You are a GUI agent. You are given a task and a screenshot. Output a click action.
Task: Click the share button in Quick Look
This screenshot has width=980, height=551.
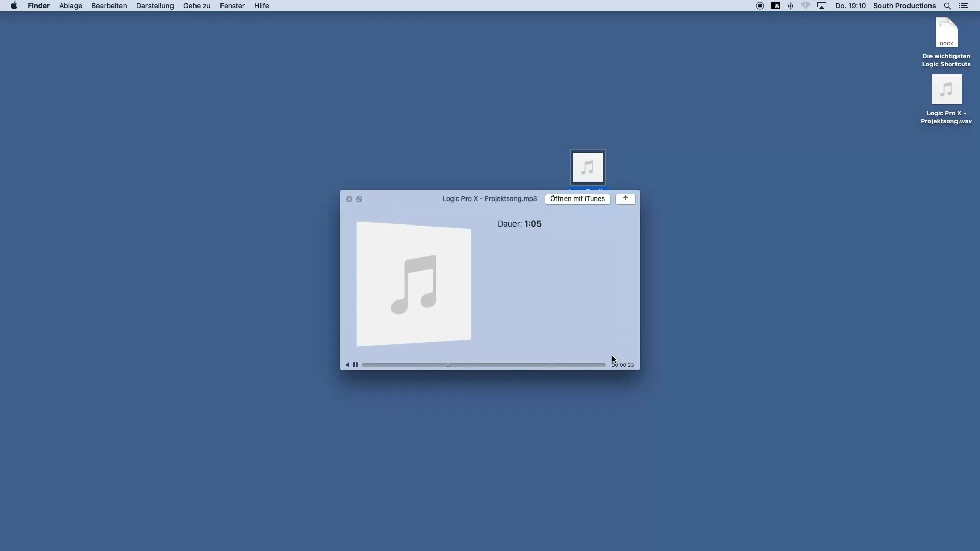tap(625, 199)
